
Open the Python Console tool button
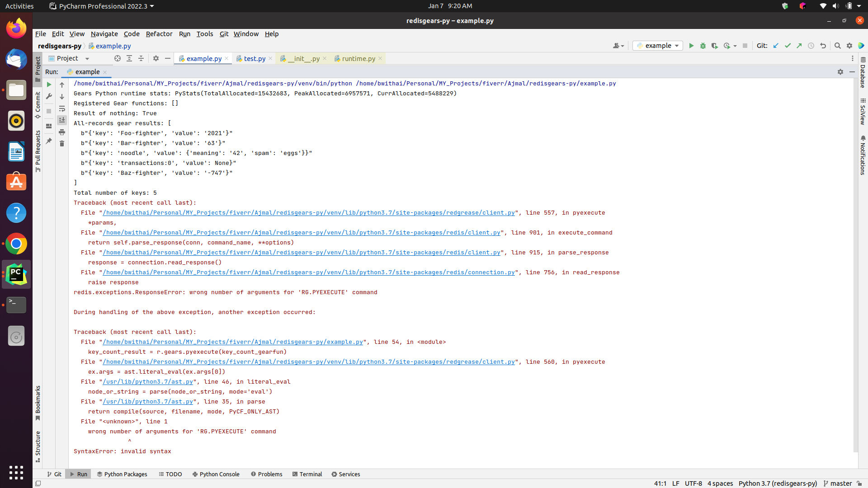pyautogui.click(x=216, y=474)
